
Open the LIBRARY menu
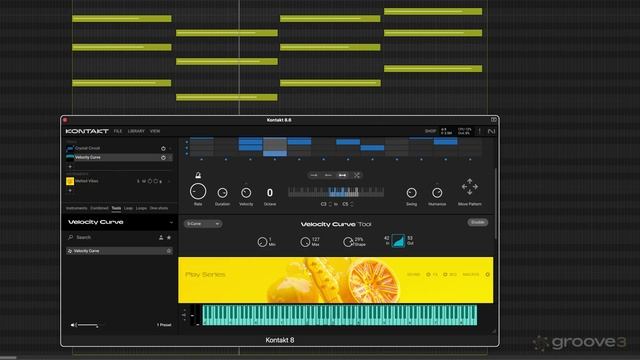[136, 131]
